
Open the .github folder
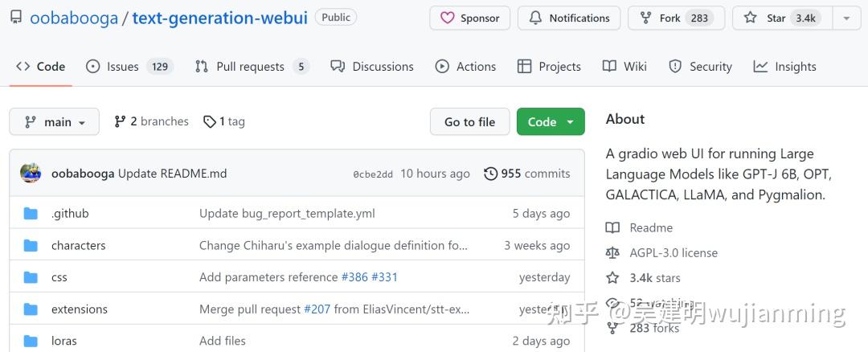[x=70, y=214]
